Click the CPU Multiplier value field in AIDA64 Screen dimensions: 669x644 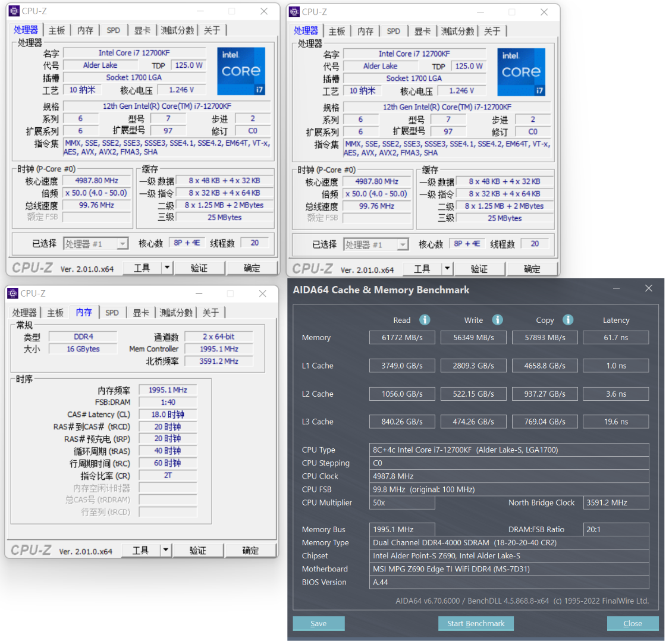pyautogui.click(x=402, y=502)
